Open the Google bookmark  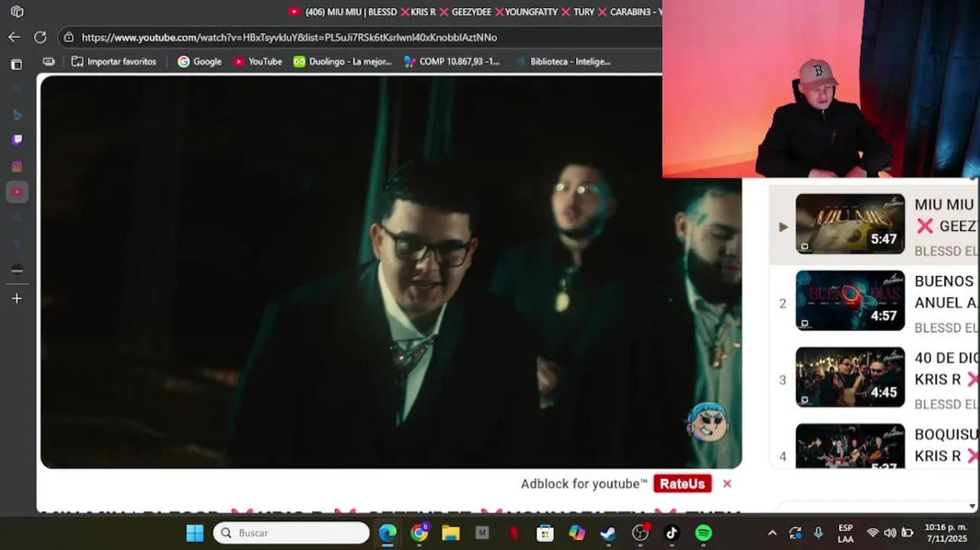[x=199, y=61]
